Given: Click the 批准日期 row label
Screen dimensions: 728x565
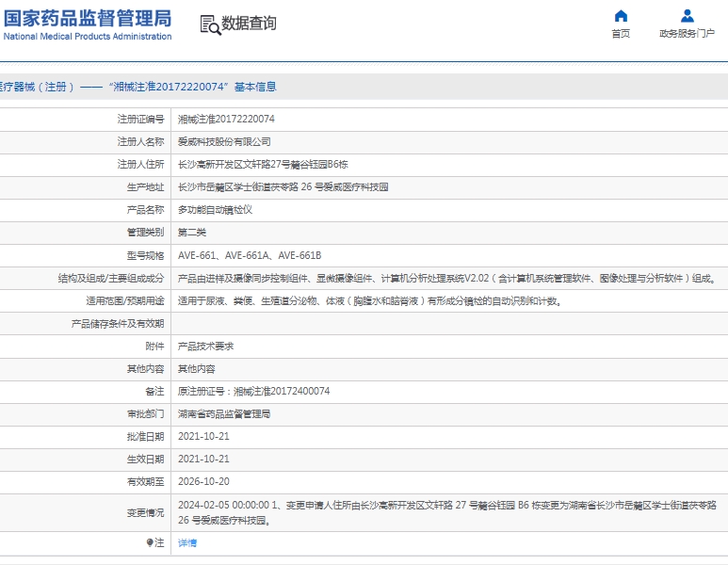Looking at the screenshot, I should tap(145, 436).
